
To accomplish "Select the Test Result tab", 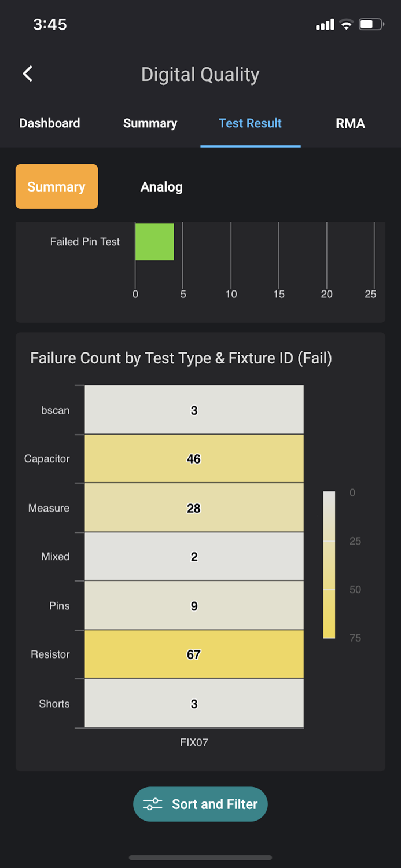I will 250,123.
